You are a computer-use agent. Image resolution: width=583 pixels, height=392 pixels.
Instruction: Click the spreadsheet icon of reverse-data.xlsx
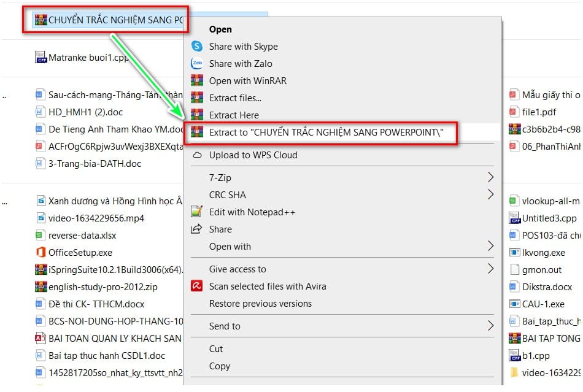[x=39, y=235]
